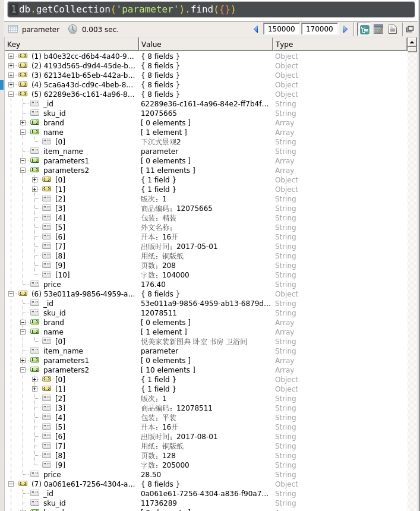Select row with value 出版时间: 2017-05-01

(x=206, y=246)
